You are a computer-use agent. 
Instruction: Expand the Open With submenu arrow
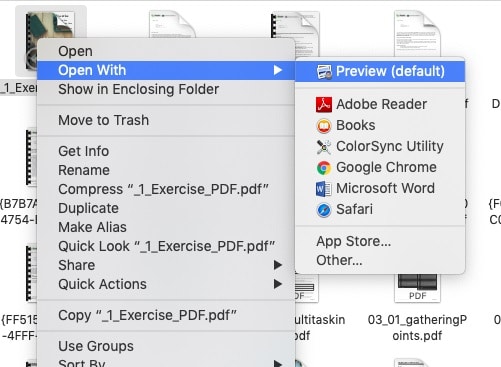(x=278, y=70)
